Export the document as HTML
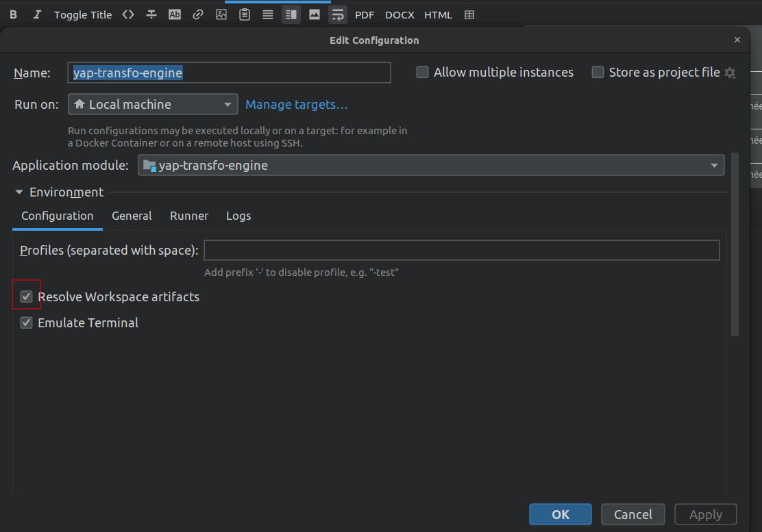The height and width of the screenshot is (532, 762). point(438,14)
